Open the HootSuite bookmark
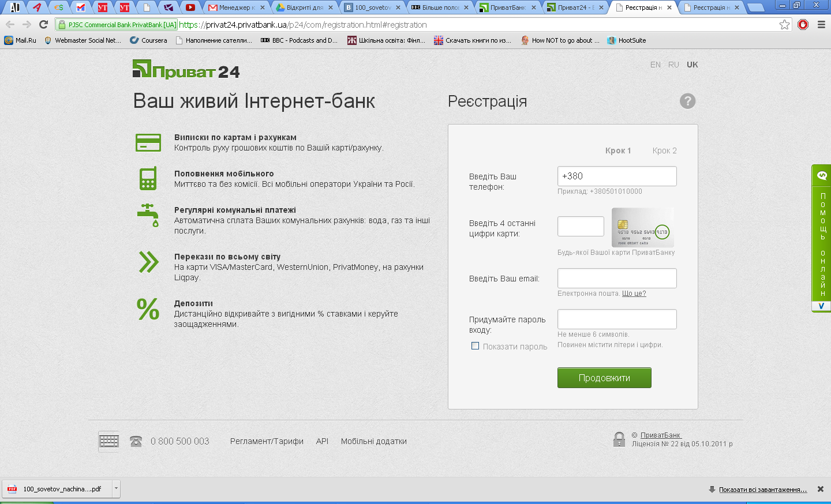This screenshot has height=504, width=831. tap(627, 40)
